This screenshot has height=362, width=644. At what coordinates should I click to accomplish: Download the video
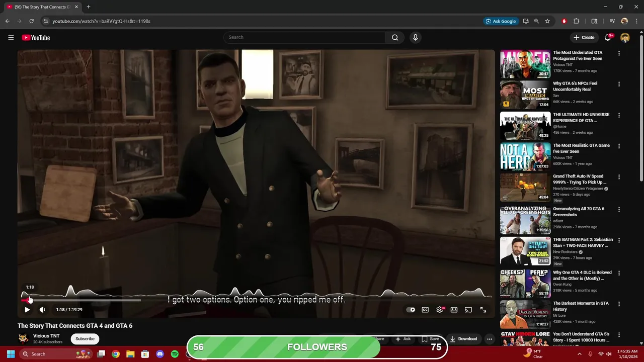[463, 339]
